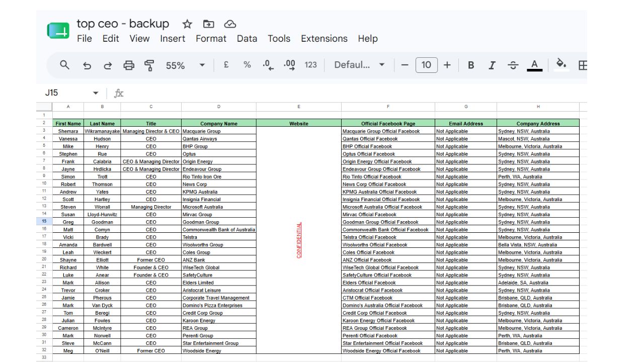
Task: Open the 123 number format menu
Action: coord(311,65)
